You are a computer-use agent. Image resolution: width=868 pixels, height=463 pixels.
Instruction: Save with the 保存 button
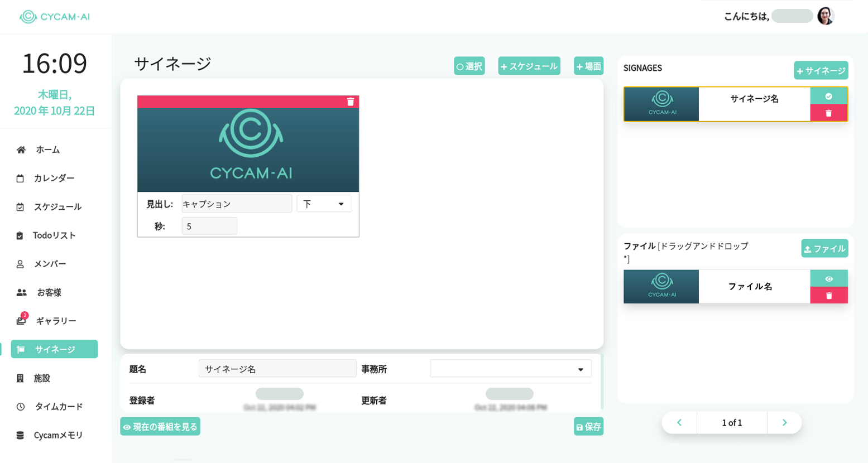tap(588, 427)
